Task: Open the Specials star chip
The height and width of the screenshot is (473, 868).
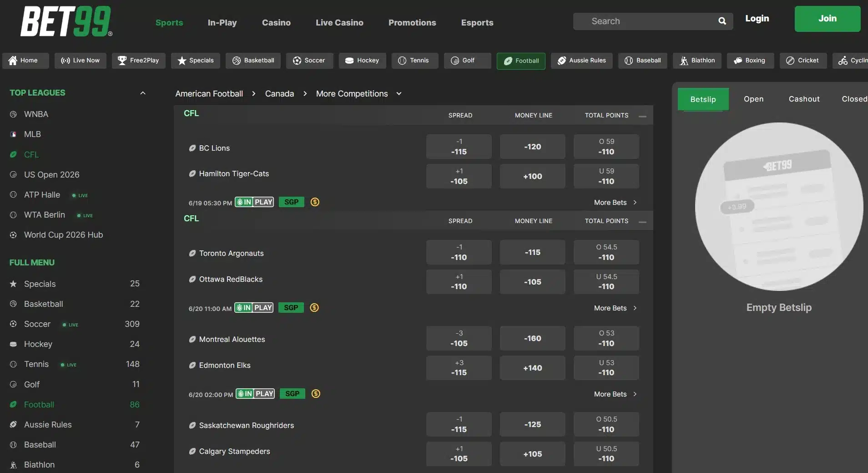Action: click(x=196, y=61)
